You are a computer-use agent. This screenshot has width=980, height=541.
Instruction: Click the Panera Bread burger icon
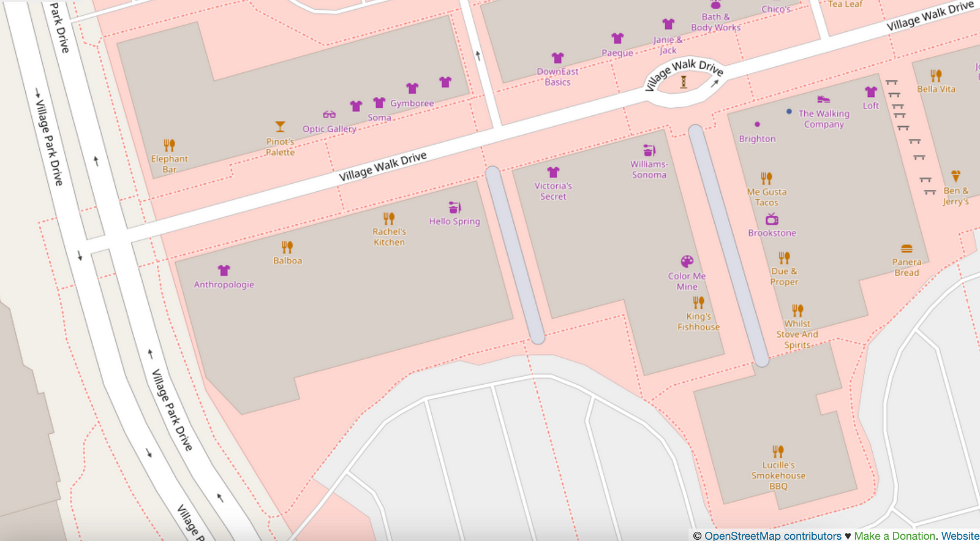pos(907,249)
